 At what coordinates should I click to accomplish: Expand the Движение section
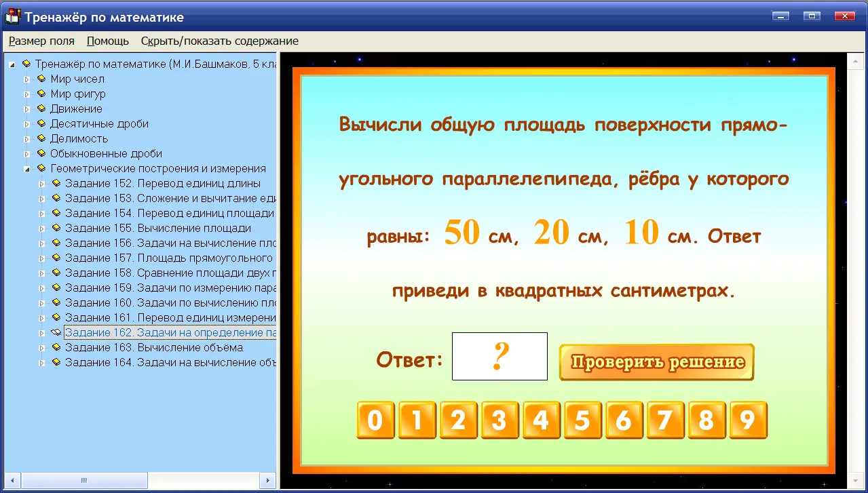tap(27, 109)
